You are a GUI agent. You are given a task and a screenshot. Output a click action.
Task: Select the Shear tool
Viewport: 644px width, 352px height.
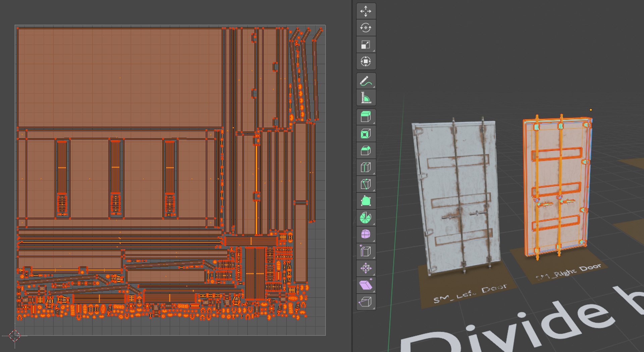[366, 285]
